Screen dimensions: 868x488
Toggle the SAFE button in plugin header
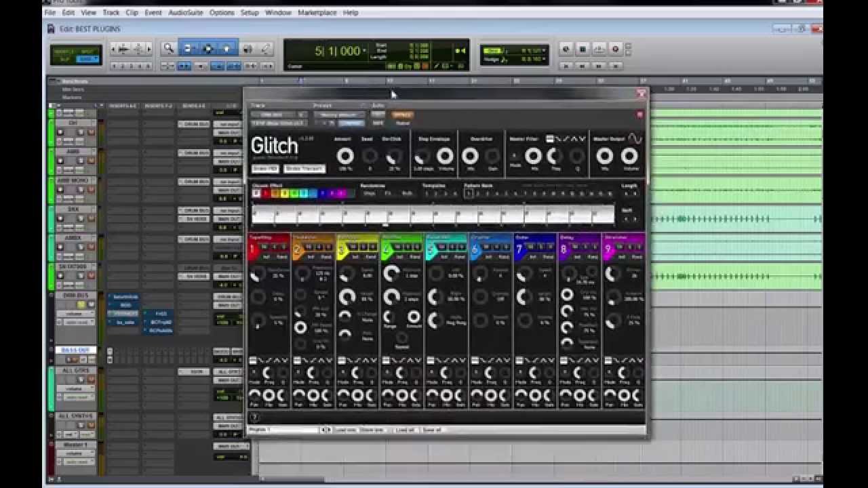click(378, 123)
